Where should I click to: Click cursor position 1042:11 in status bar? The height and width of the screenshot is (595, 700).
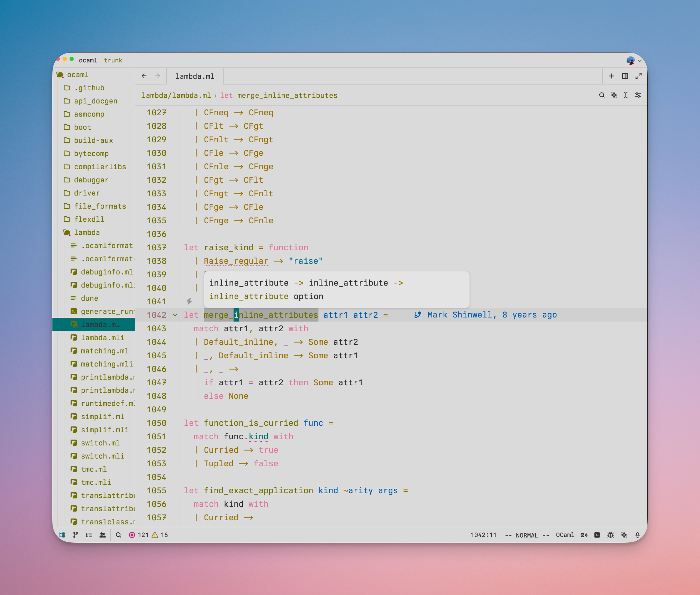483,535
